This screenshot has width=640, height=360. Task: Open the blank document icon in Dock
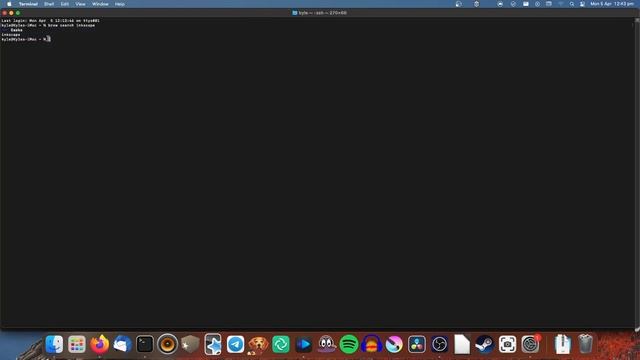point(462,344)
